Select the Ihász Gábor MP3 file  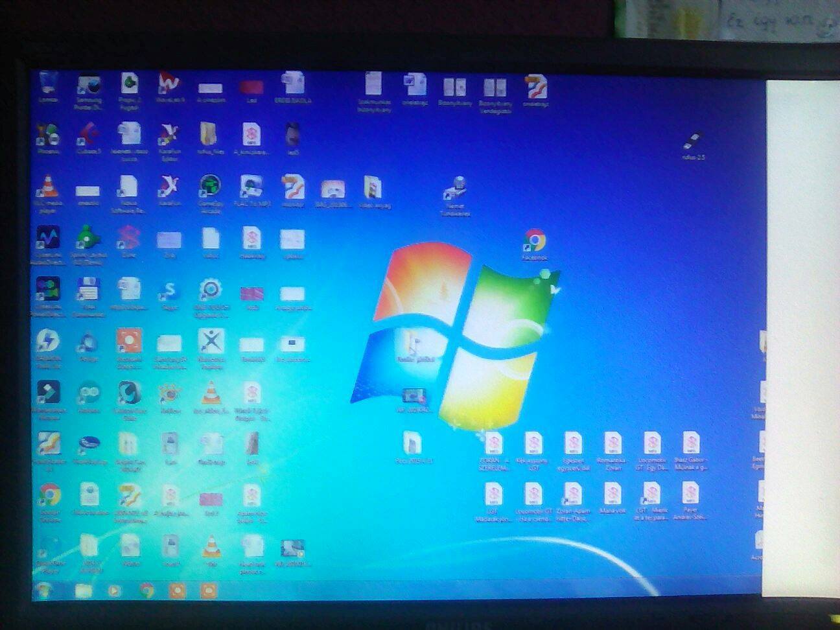(x=691, y=451)
